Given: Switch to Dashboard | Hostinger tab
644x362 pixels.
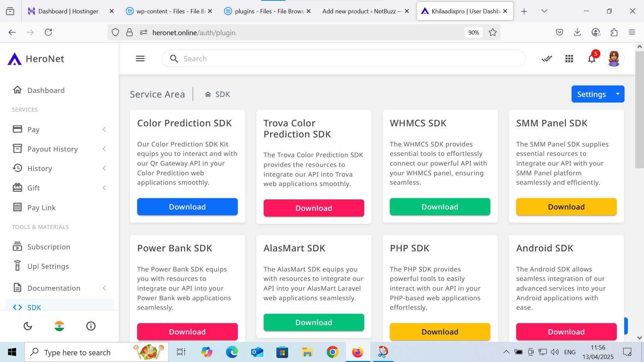Looking at the screenshot, I should pyautogui.click(x=68, y=11).
